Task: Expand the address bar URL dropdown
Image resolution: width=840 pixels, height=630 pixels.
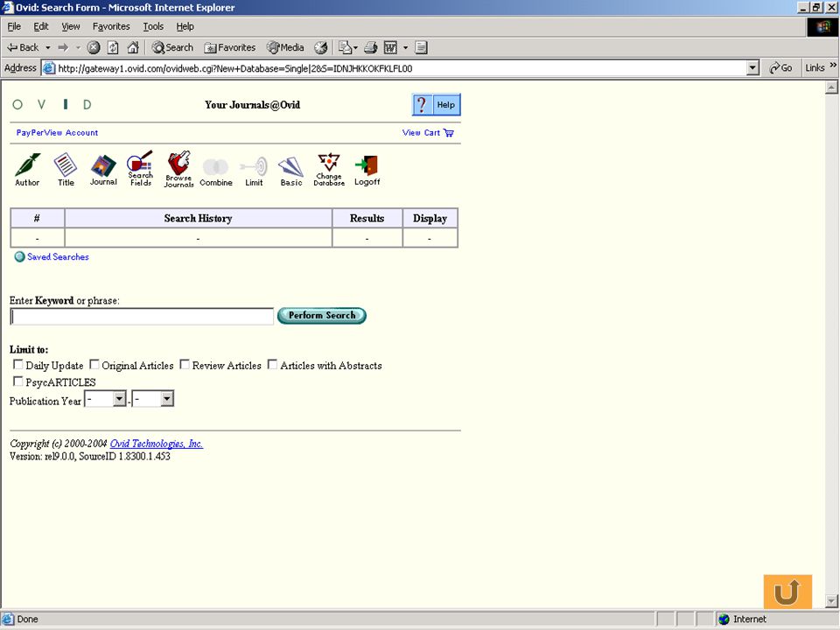Action: pos(752,68)
